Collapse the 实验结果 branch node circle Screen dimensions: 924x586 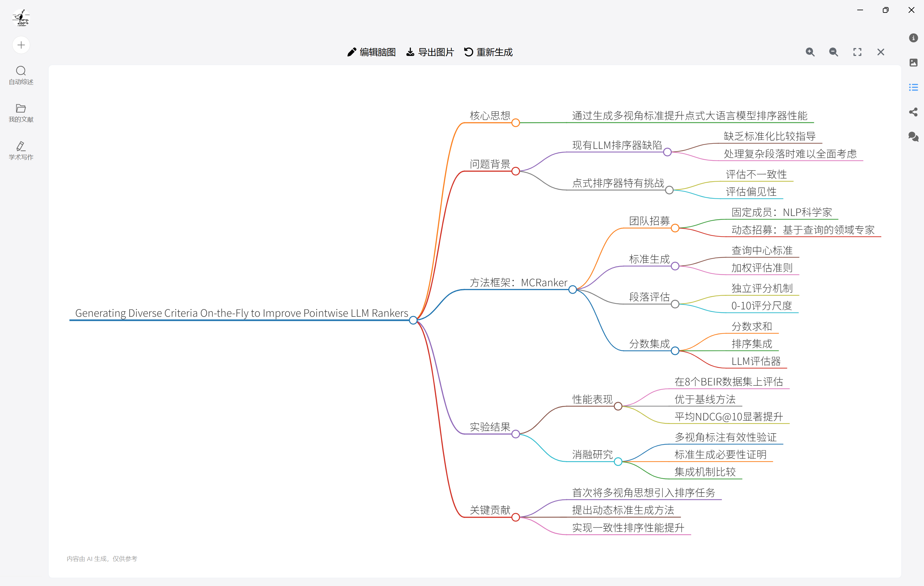click(515, 434)
